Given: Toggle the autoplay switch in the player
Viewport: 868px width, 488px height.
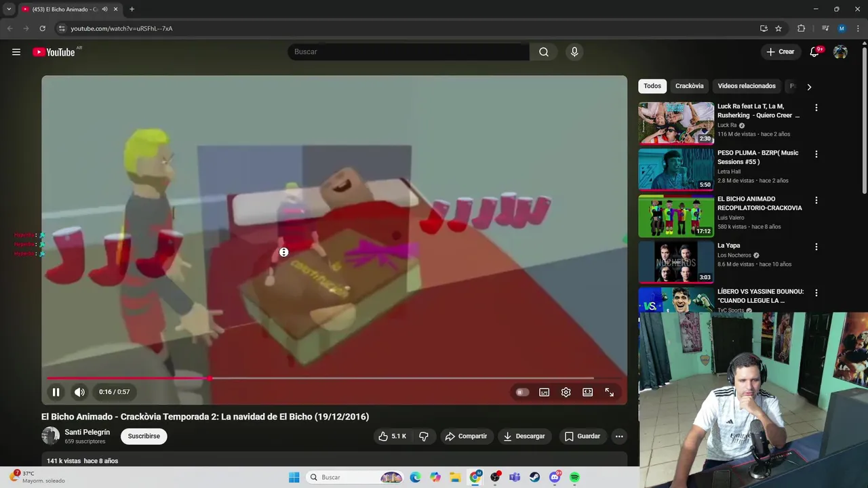Looking at the screenshot, I should (x=521, y=392).
